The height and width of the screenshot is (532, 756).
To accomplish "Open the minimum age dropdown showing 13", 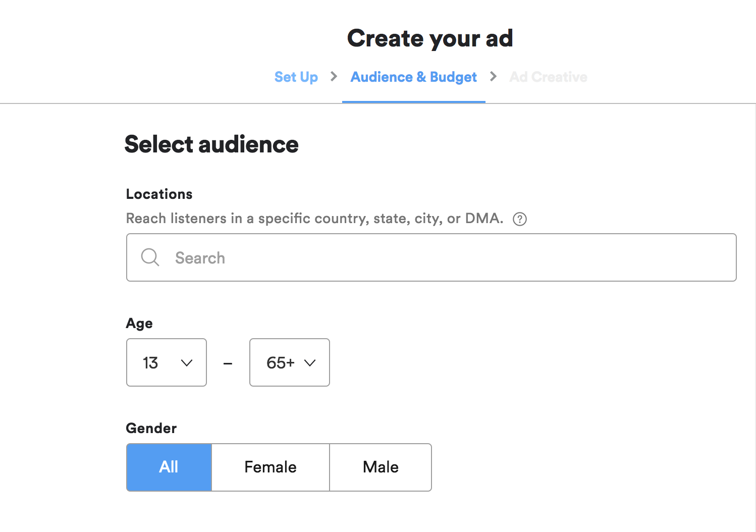I will click(167, 362).
